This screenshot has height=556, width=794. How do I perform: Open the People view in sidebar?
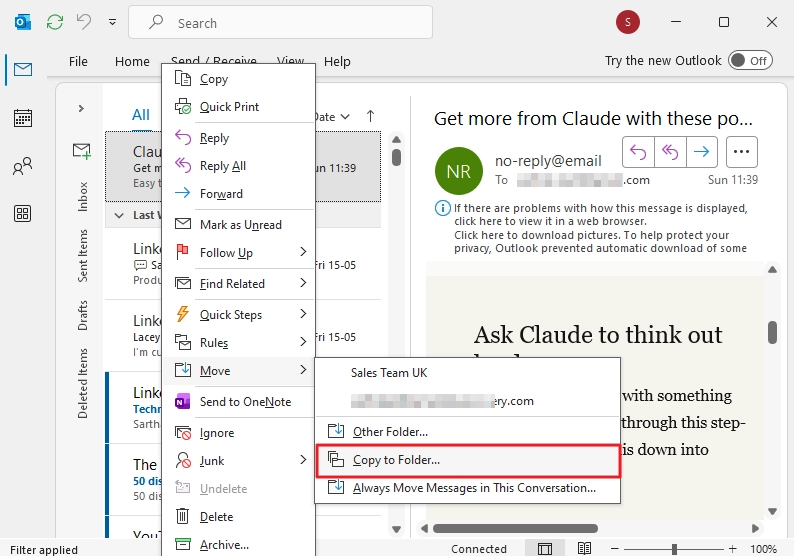tap(23, 166)
